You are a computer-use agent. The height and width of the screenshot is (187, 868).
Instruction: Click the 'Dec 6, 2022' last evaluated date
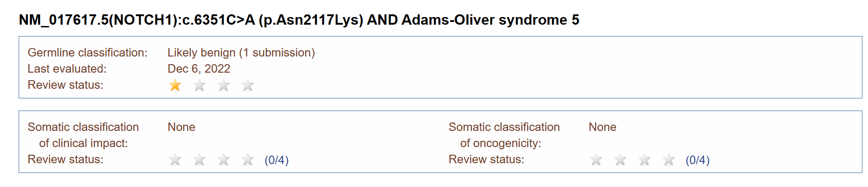199,69
